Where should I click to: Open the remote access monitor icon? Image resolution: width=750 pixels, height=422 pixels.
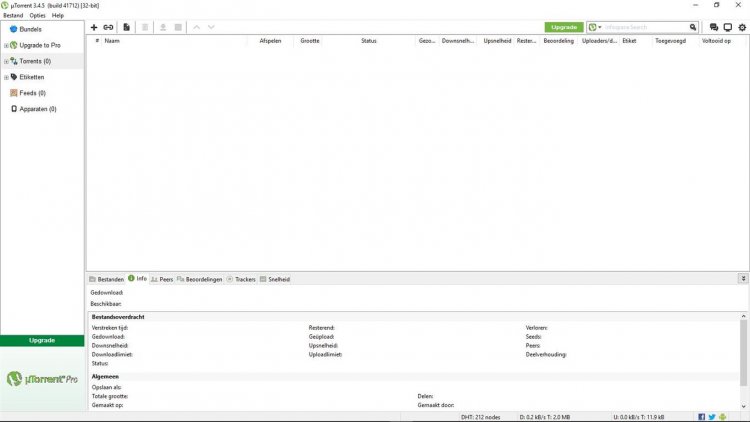pyautogui.click(x=727, y=27)
